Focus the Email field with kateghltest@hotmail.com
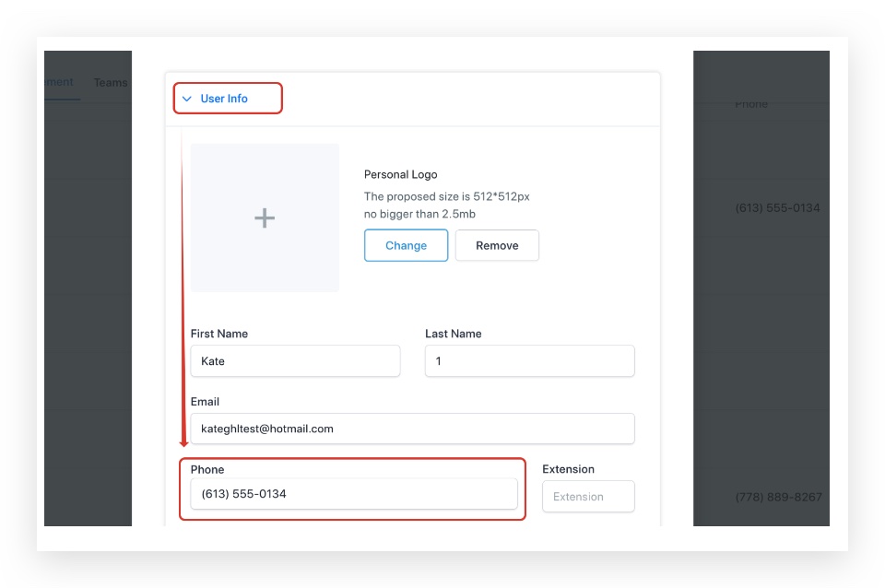The image size is (885, 588). coord(412,429)
